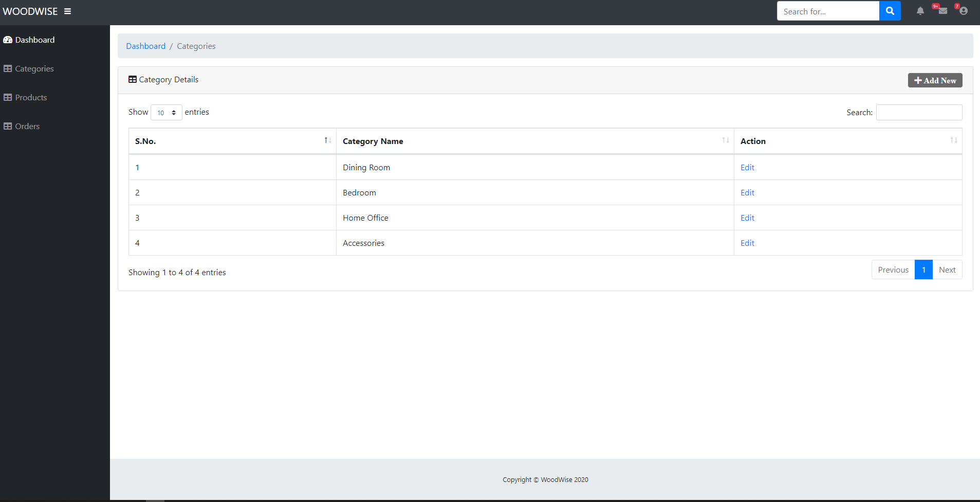This screenshot has height=502, width=980.
Task: Open Dashboard in the sidebar
Action: tap(29, 40)
